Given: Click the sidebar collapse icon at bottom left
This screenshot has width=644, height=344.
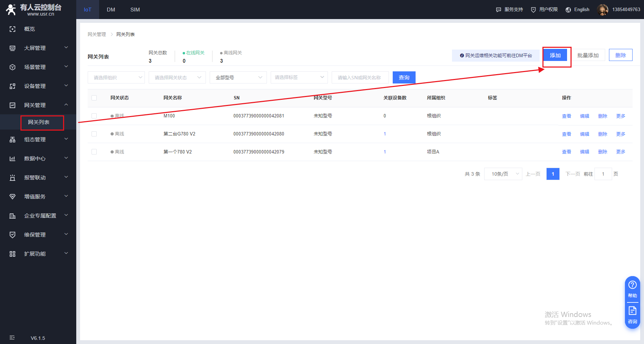Looking at the screenshot, I should coord(12,338).
